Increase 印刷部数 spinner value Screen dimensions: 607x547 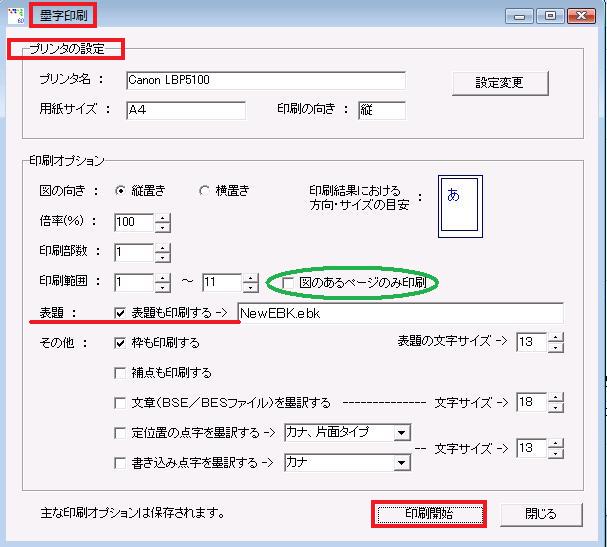coord(163,247)
